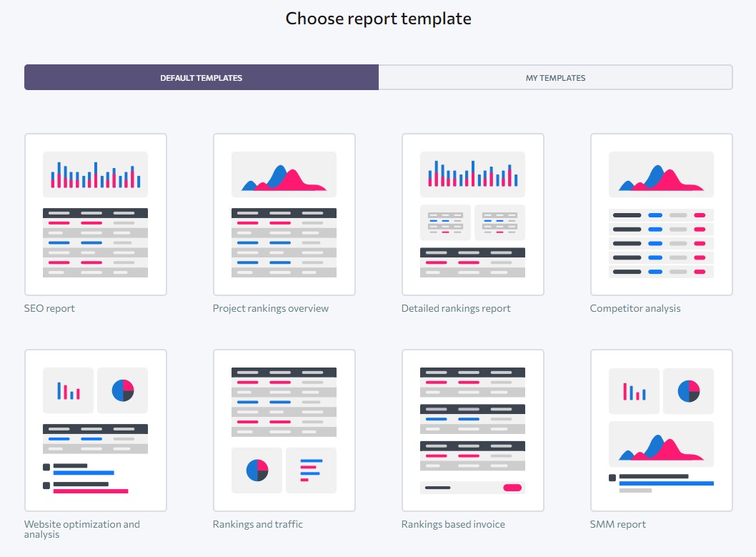Open the SEO report template
This screenshot has height=557, width=756.
(96, 214)
